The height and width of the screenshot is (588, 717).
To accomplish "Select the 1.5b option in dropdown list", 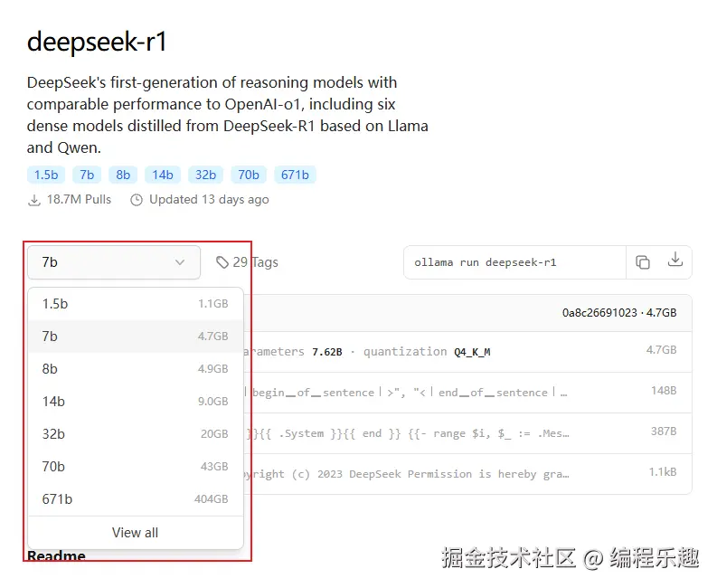I will [x=136, y=304].
